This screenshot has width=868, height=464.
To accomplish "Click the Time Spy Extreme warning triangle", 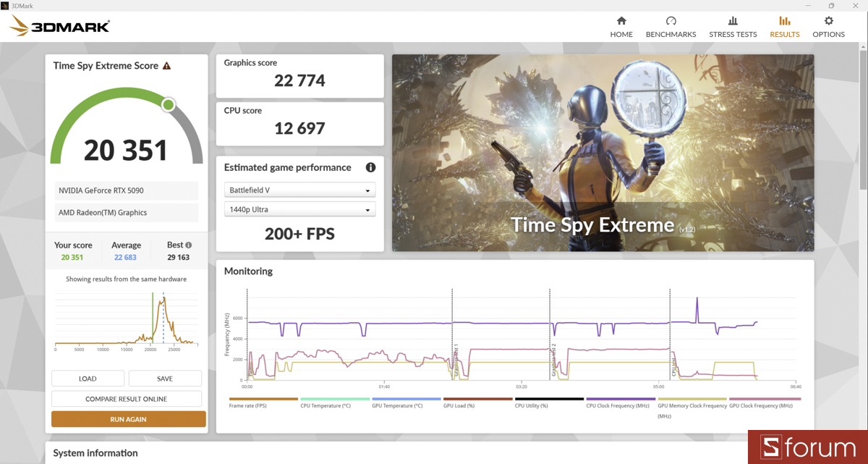I will pyautogui.click(x=166, y=66).
